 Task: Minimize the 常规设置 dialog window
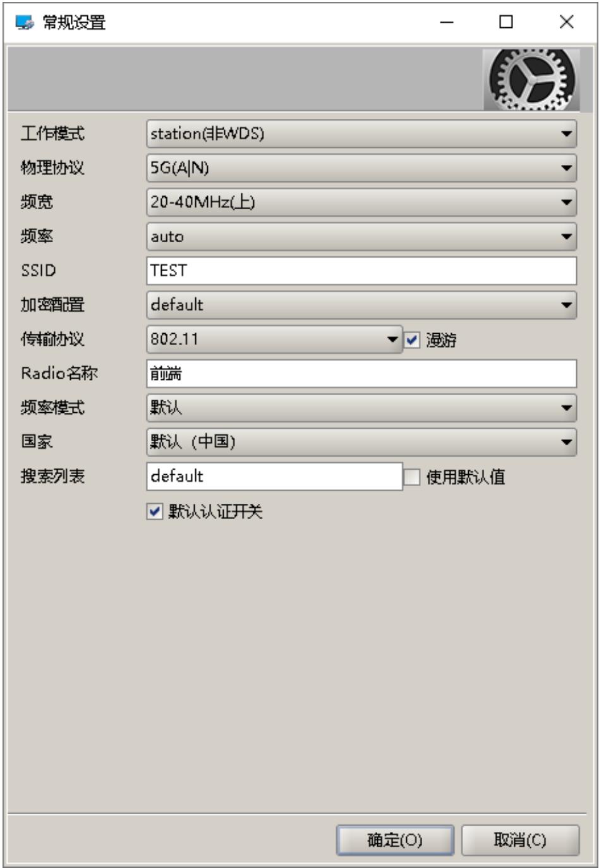point(447,22)
